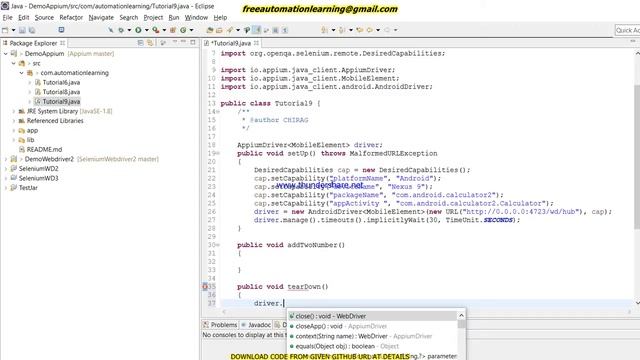Click the Search flashlight toolbar icon
The width and height of the screenshot is (640, 360).
point(230,30)
